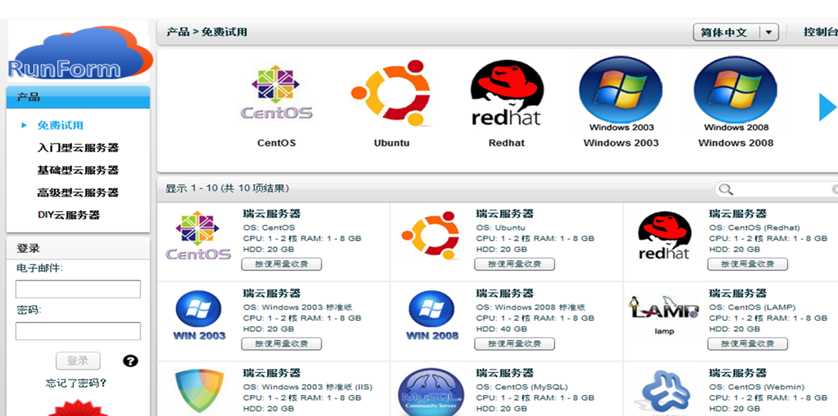Select the Ubuntu logo in top carousel
Viewport: 838px width, 416px height.
(392, 93)
